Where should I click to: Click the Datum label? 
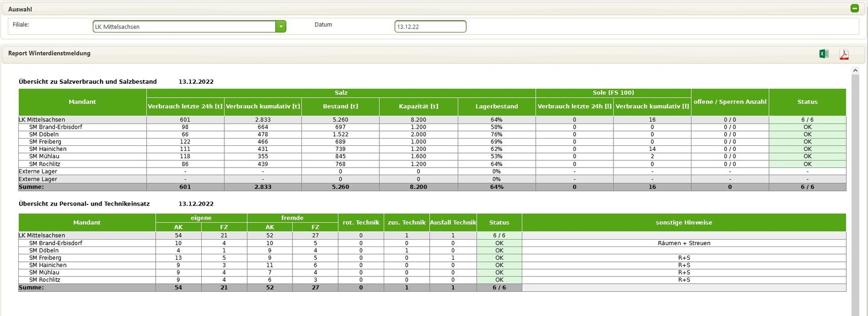[323, 25]
